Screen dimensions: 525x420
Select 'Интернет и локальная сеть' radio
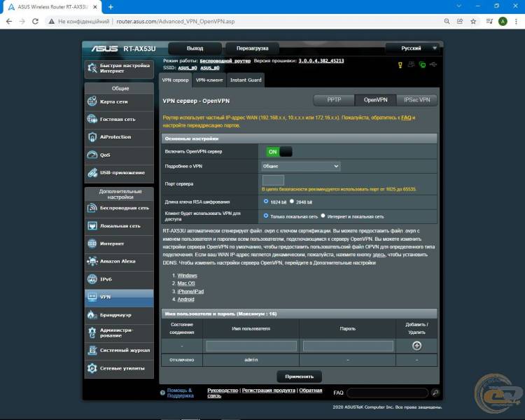323,216
